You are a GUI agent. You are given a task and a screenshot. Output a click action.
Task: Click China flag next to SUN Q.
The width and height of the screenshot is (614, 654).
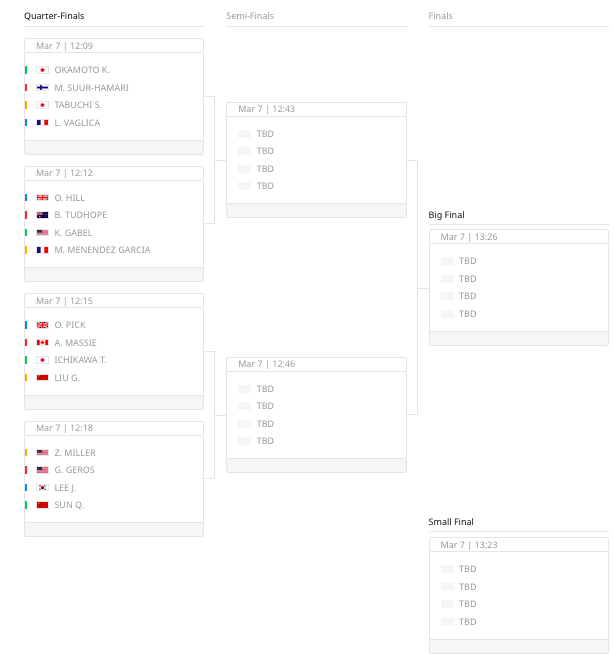[42, 505]
